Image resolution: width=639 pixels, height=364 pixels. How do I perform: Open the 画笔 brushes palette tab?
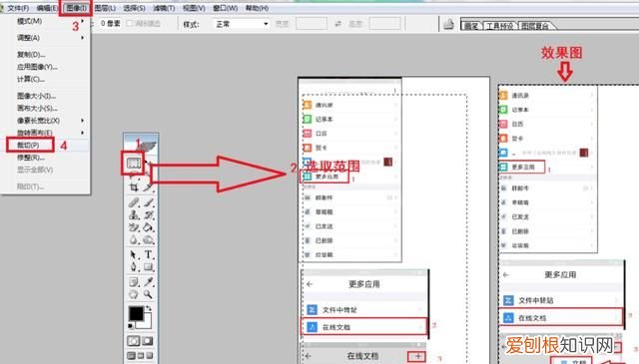(x=471, y=26)
